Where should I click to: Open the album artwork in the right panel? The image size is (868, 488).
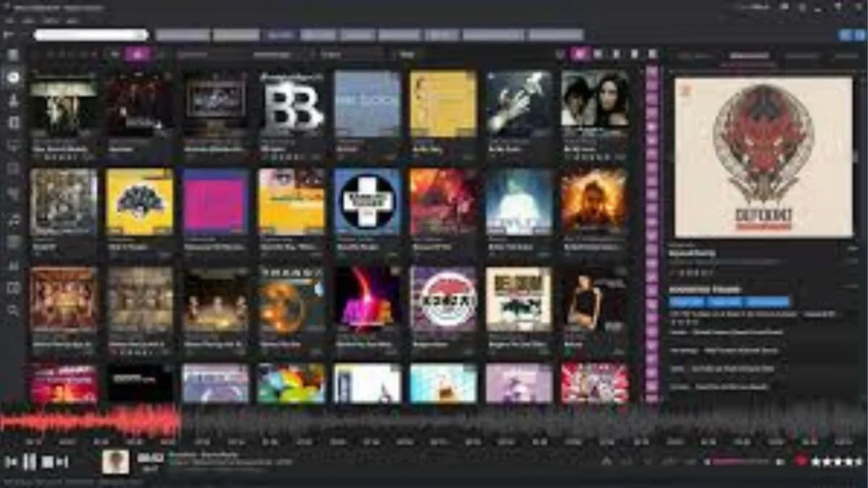tap(761, 157)
